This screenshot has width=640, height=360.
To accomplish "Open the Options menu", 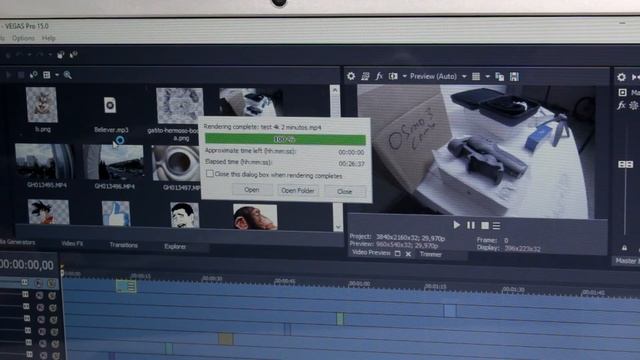I will click(x=23, y=38).
